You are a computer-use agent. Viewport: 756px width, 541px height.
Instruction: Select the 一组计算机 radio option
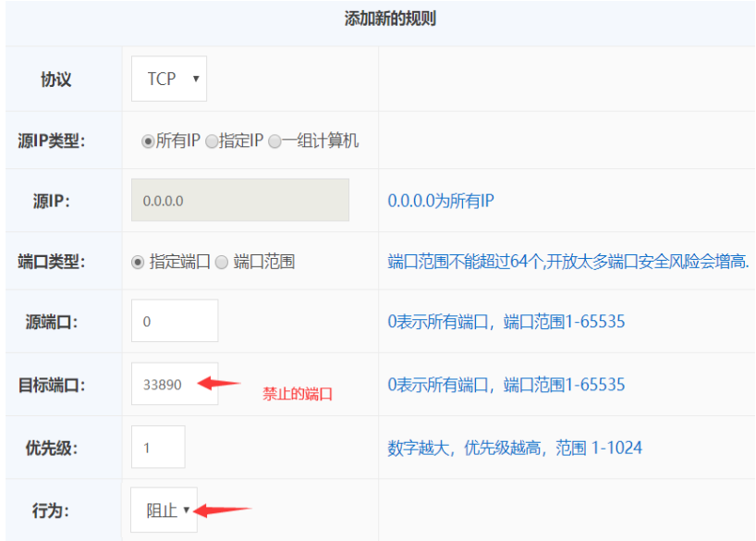(x=274, y=141)
